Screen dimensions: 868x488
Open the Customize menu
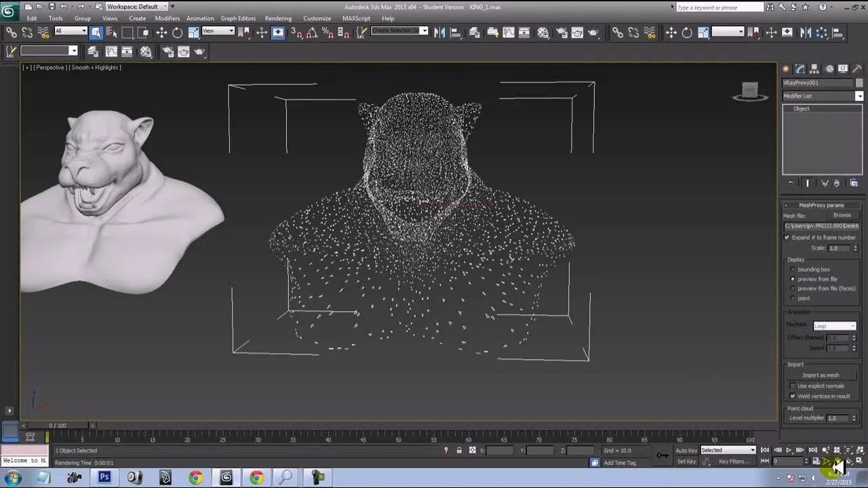317,18
